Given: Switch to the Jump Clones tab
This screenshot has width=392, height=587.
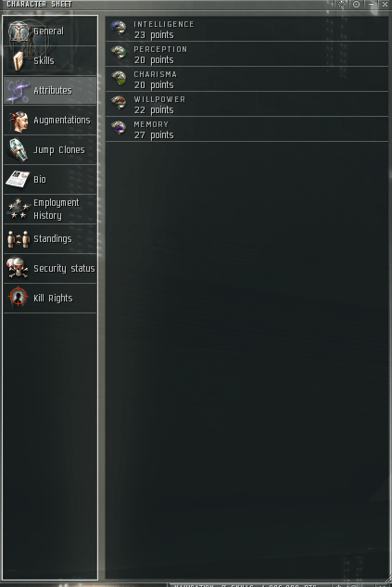Looking at the screenshot, I should click(x=50, y=149).
